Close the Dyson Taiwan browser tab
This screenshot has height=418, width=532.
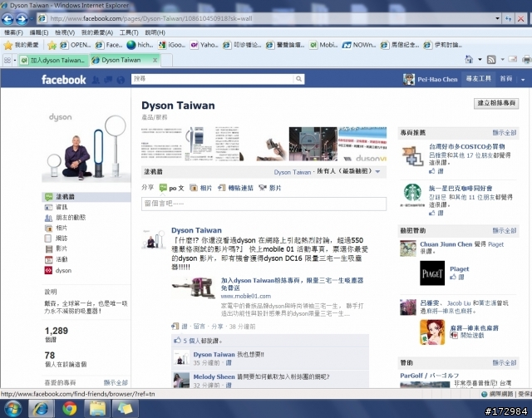155,60
